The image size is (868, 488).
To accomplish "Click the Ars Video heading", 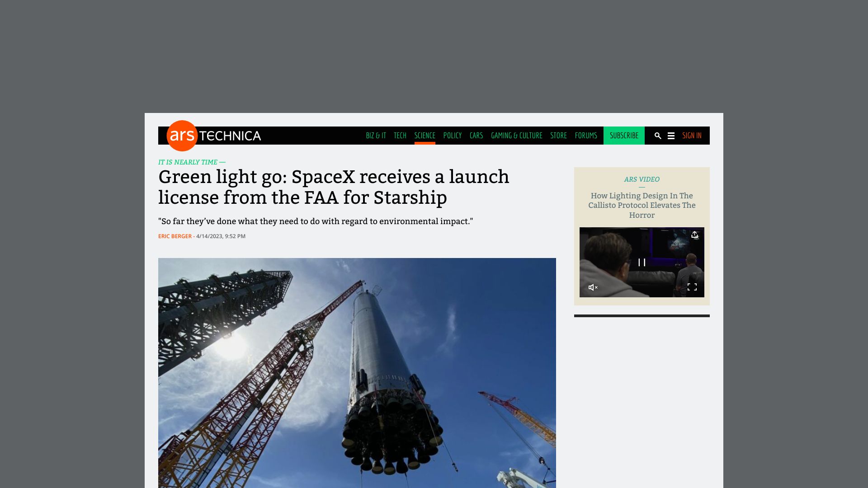I will (642, 179).
